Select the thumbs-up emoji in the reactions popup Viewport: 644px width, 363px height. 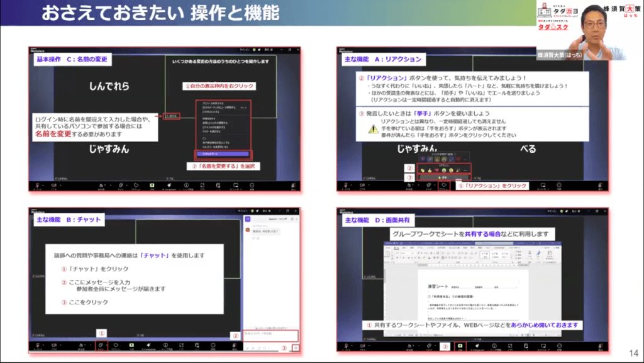(428, 169)
